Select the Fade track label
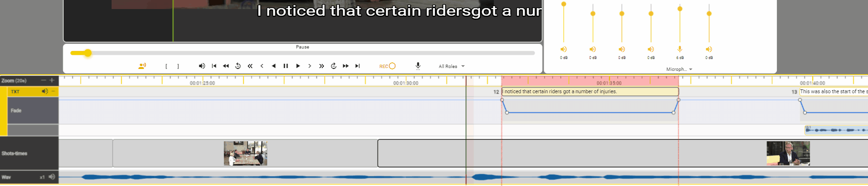The width and height of the screenshot is (868, 186). pyautogui.click(x=16, y=110)
